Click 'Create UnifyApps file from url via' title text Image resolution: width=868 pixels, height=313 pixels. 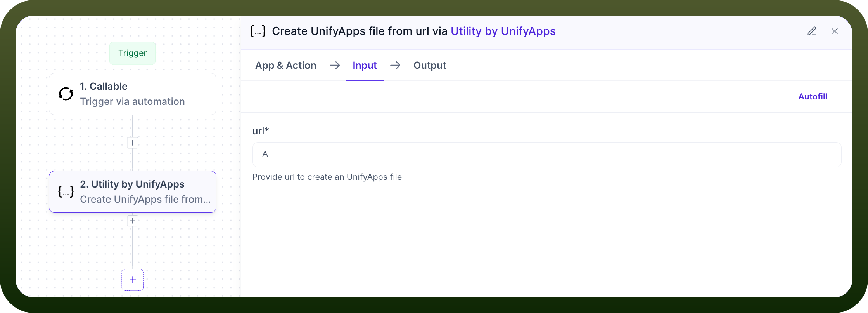[360, 31]
